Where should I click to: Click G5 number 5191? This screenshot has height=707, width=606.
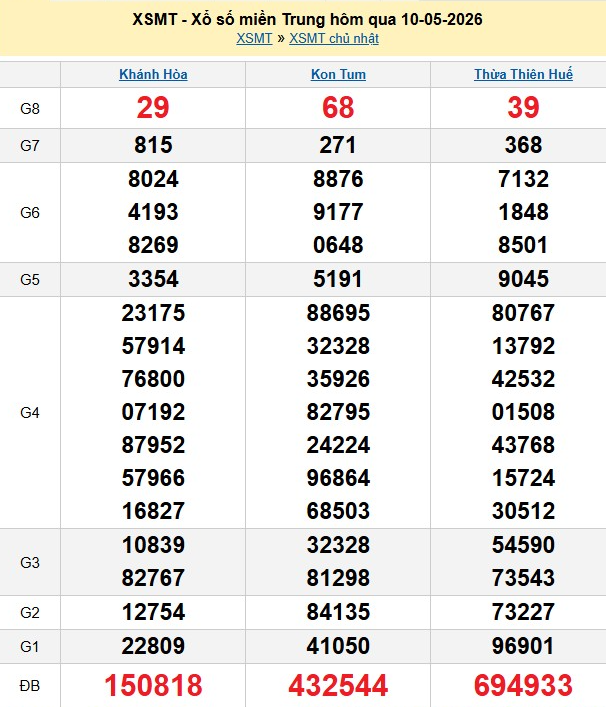[338, 279]
